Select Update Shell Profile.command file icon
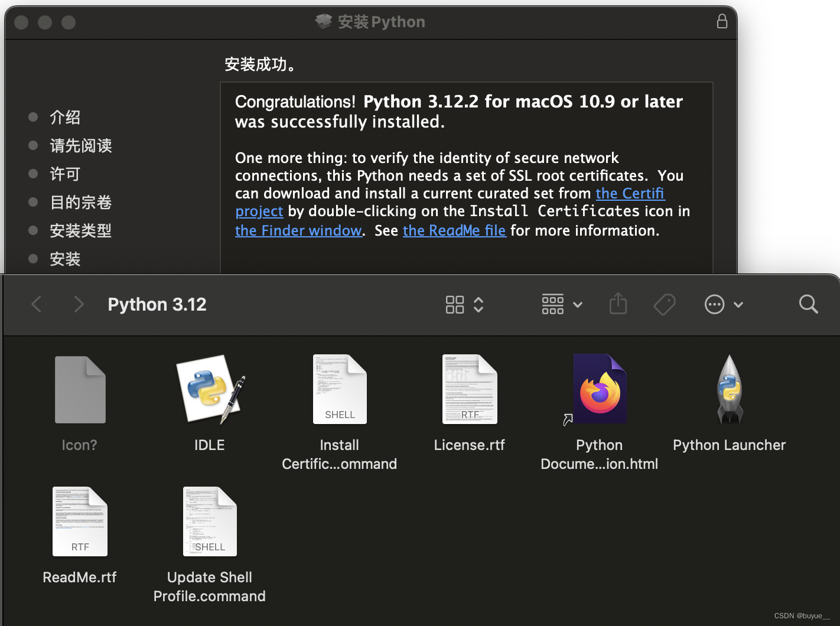The height and width of the screenshot is (626, 840). [x=210, y=521]
